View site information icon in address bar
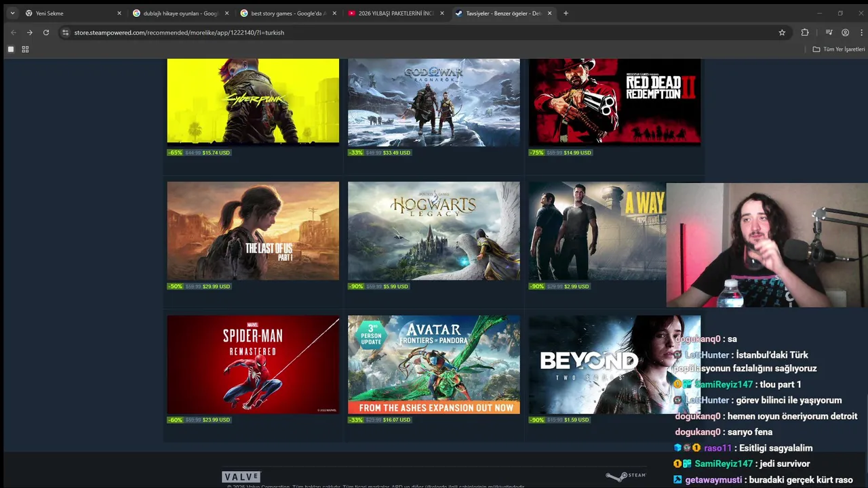Viewport: 868px width, 488px height. point(65,33)
